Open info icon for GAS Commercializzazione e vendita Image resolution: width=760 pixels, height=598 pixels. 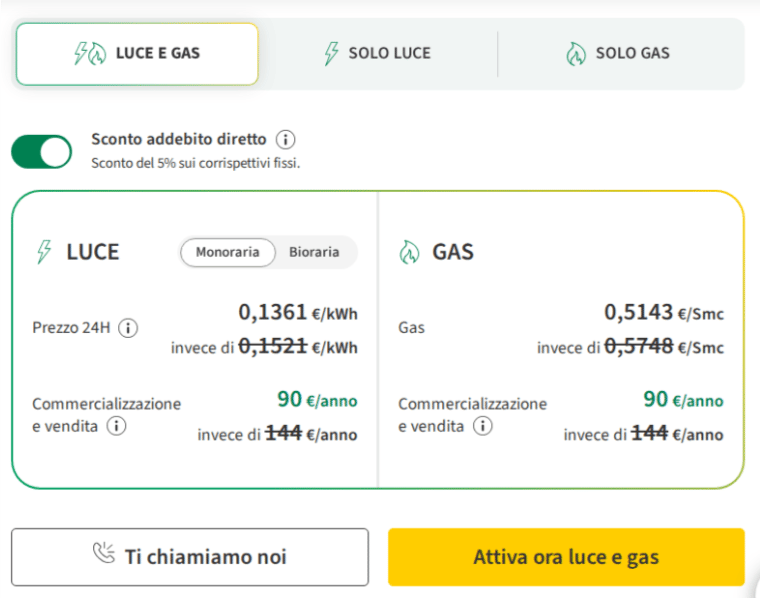(483, 426)
